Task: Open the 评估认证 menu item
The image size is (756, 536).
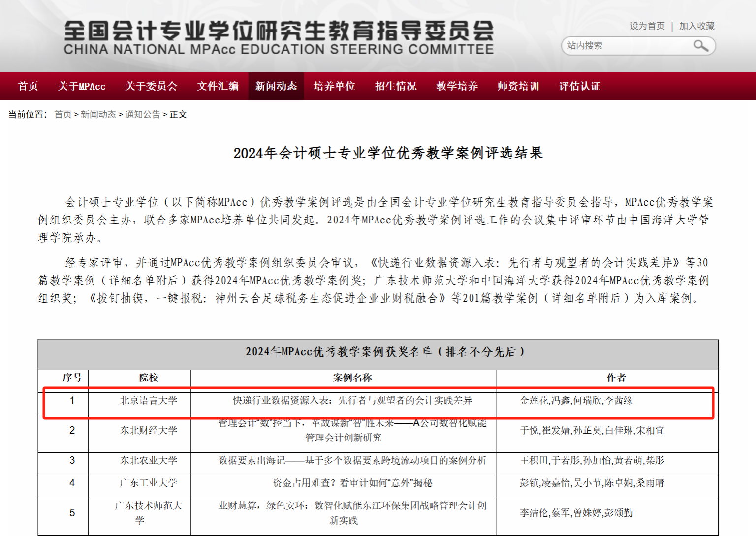Action: 580,86
